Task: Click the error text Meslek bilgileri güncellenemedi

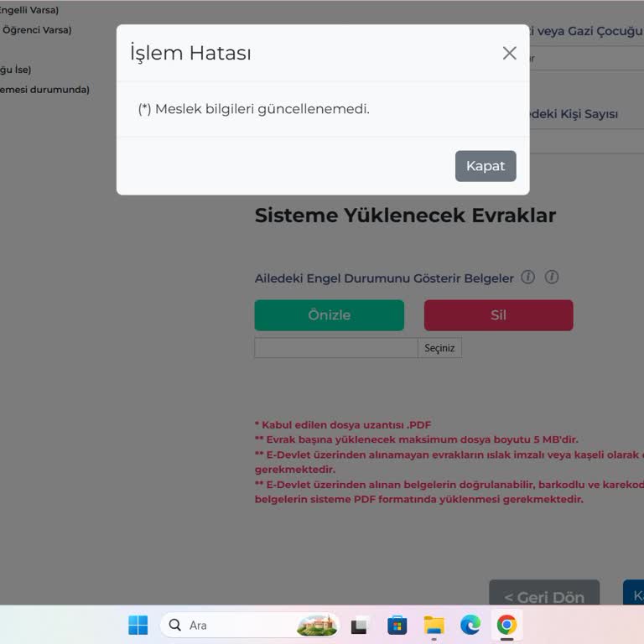Action: click(x=254, y=109)
